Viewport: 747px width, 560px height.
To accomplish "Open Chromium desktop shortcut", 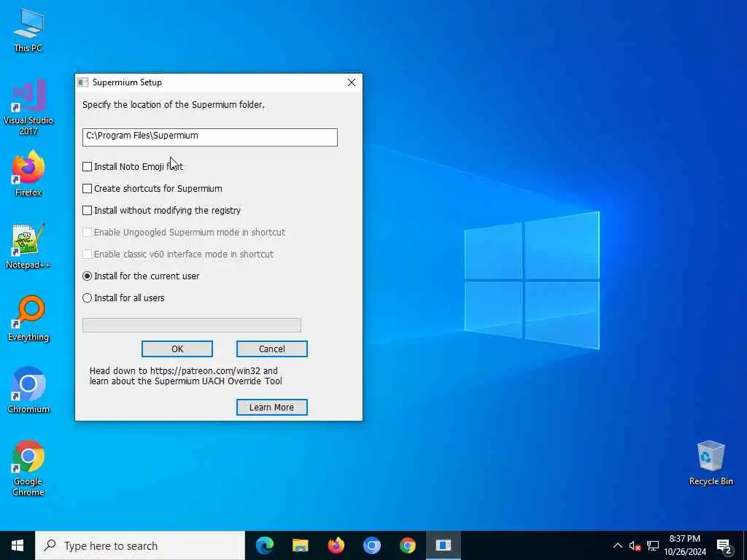I will tap(28, 391).
